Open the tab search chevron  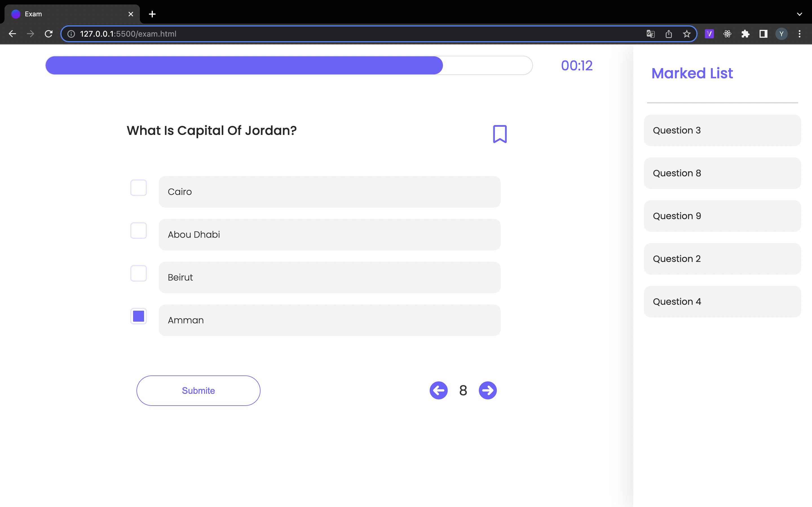(x=800, y=14)
